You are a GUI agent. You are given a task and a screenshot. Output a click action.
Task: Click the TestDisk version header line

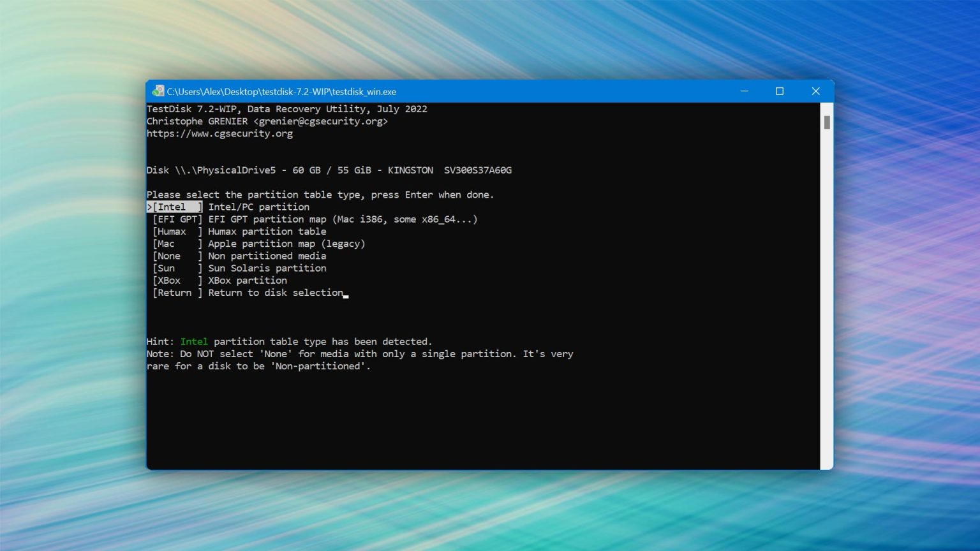[287, 108]
